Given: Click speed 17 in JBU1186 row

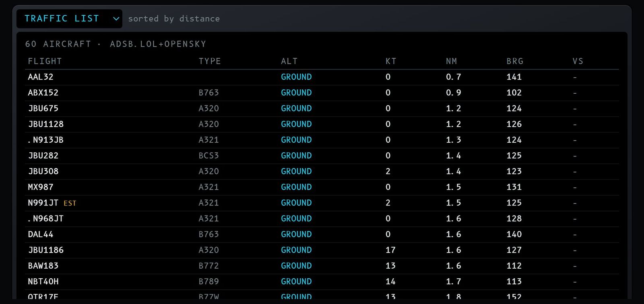Looking at the screenshot, I should [390, 250].
